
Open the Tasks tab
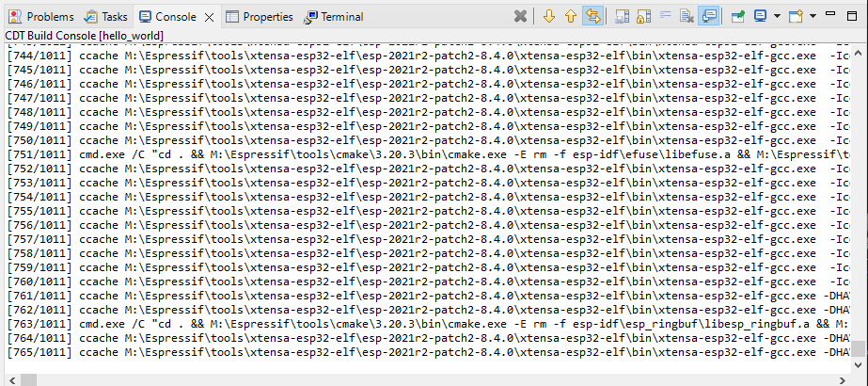[x=106, y=17]
